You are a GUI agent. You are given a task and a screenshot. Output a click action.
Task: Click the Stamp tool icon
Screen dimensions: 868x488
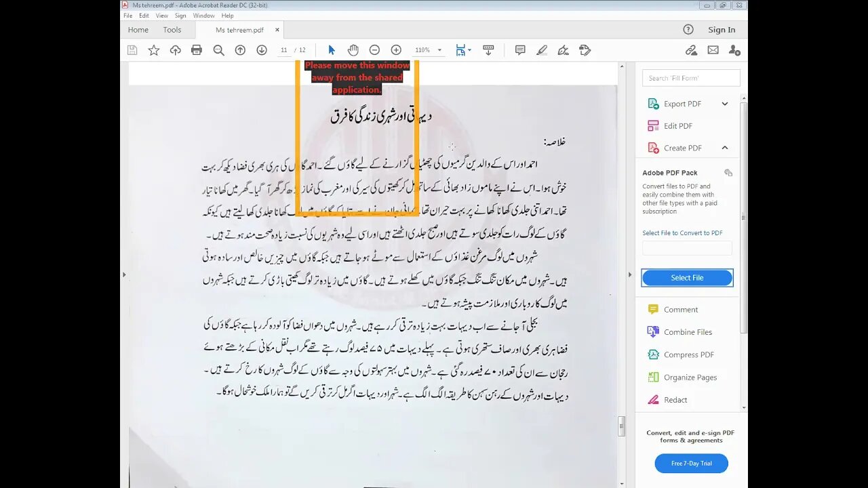coord(585,50)
